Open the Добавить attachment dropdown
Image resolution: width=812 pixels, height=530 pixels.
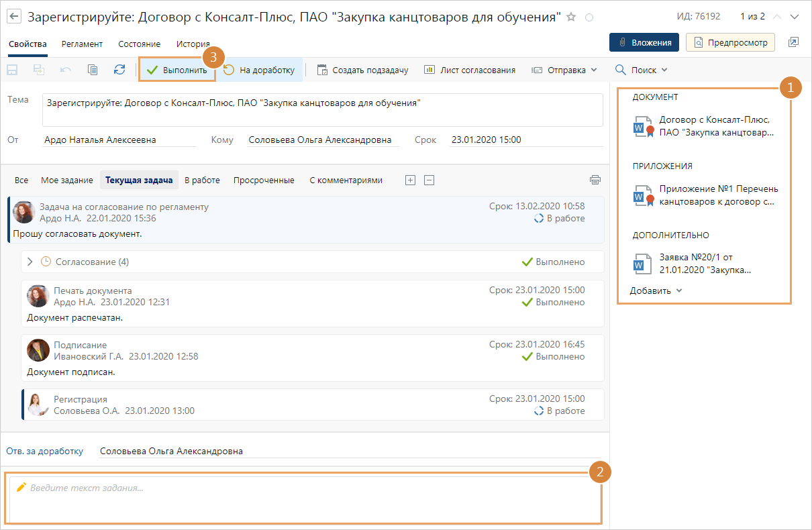point(656,290)
